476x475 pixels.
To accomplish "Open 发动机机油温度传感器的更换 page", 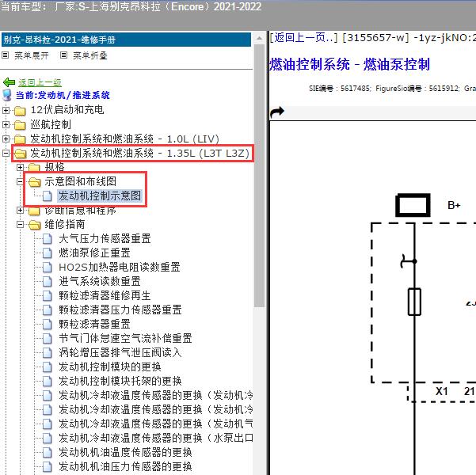I will (125, 453).
